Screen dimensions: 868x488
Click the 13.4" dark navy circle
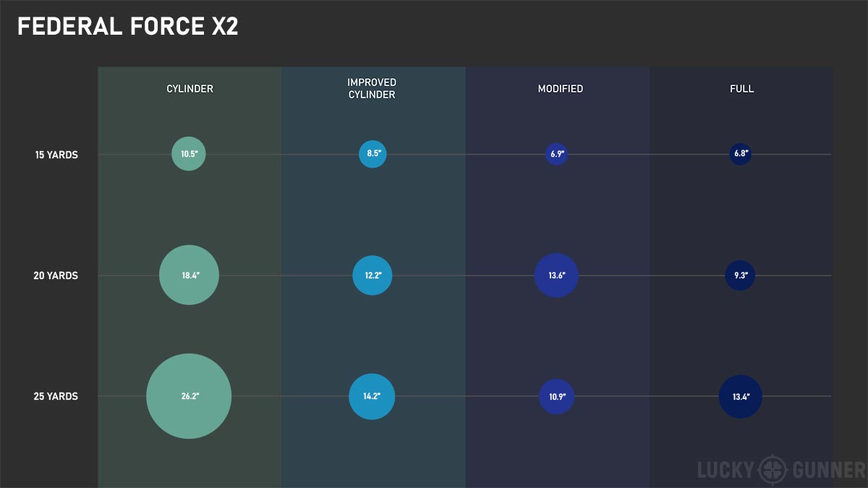[x=741, y=396]
